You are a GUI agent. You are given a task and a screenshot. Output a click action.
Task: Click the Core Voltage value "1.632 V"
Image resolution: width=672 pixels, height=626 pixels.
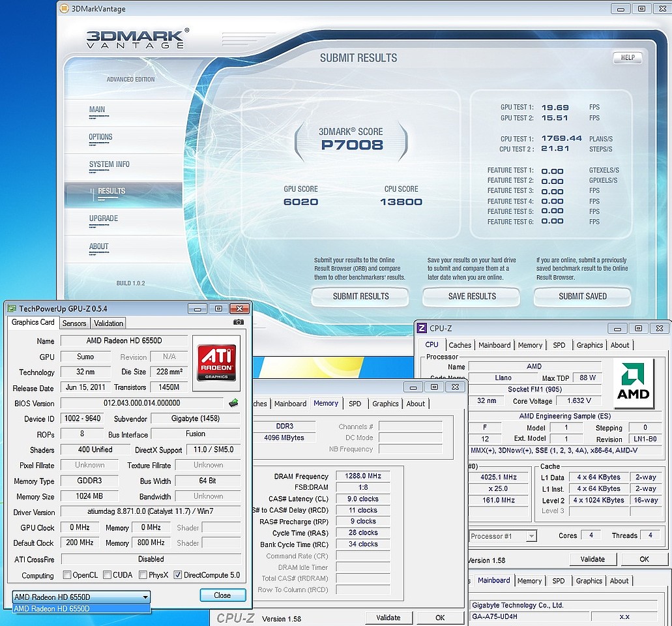coord(579,400)
